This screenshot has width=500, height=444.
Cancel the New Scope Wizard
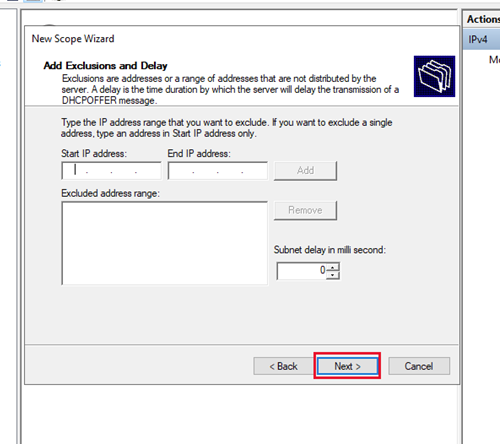[x=419, y=366]
